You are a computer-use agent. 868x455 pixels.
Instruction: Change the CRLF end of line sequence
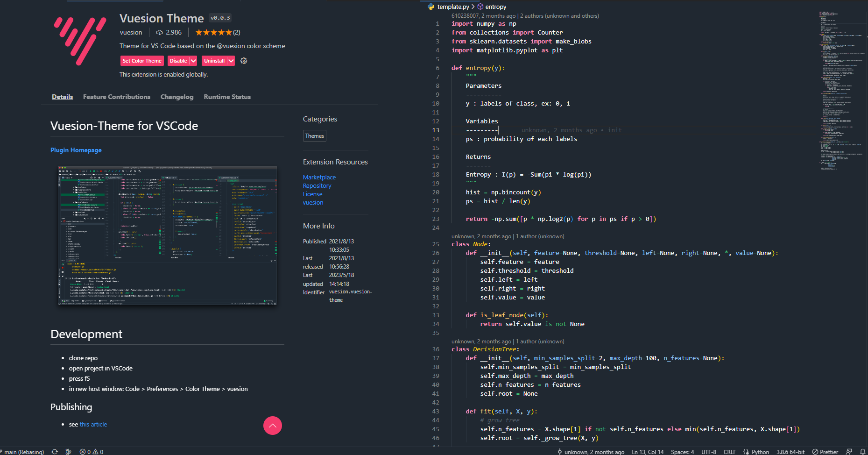pyautogui.click(x=729, y=452)
